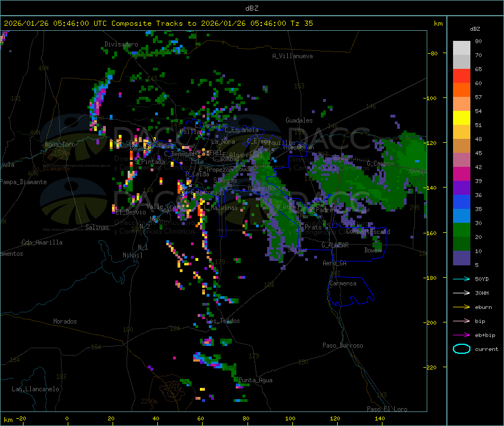The height and width of the screenshot is (426, 504).
Task: Select the Aero_GA map label
Action: click(x=335, y=263)
